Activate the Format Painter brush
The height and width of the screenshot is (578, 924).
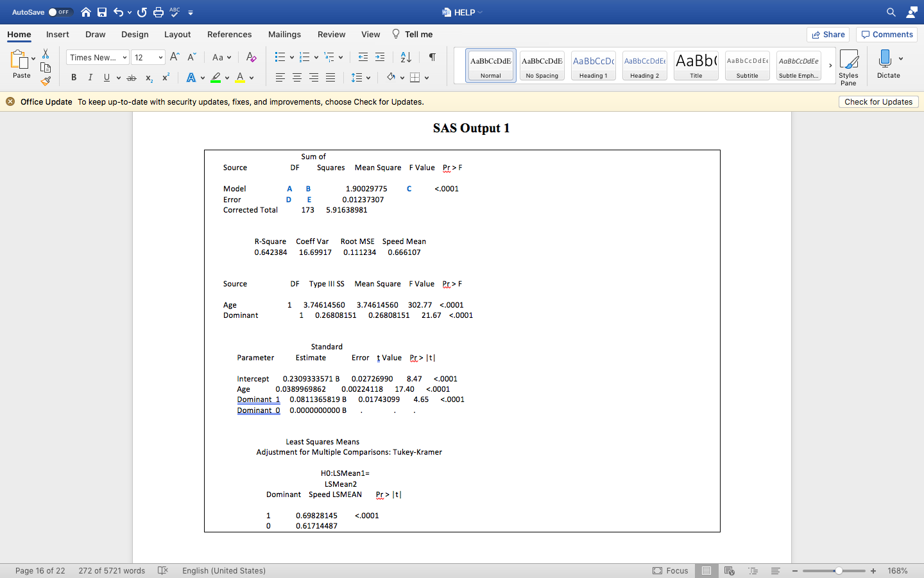click(46, 81)
